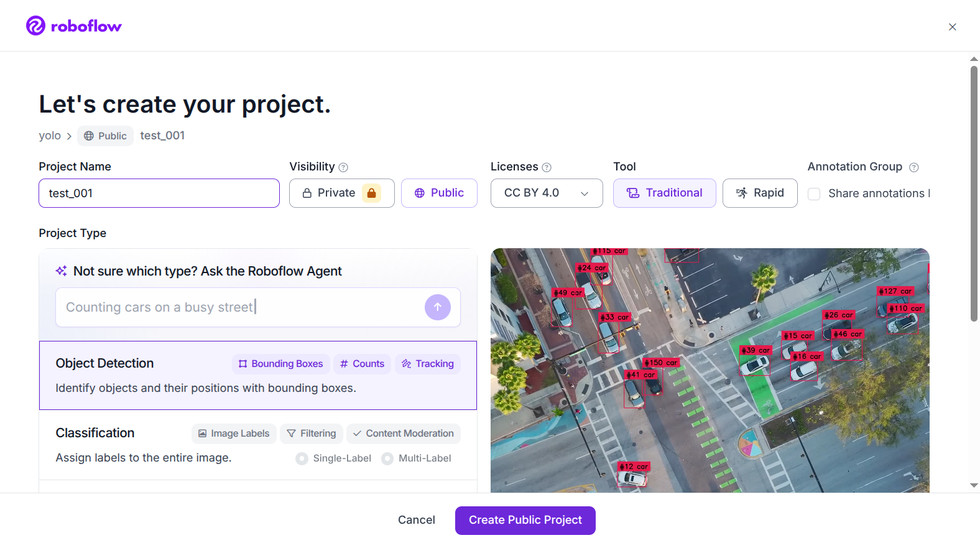Click the Annotation Group help icon
The image size is (980, 548).
point(913,167)
